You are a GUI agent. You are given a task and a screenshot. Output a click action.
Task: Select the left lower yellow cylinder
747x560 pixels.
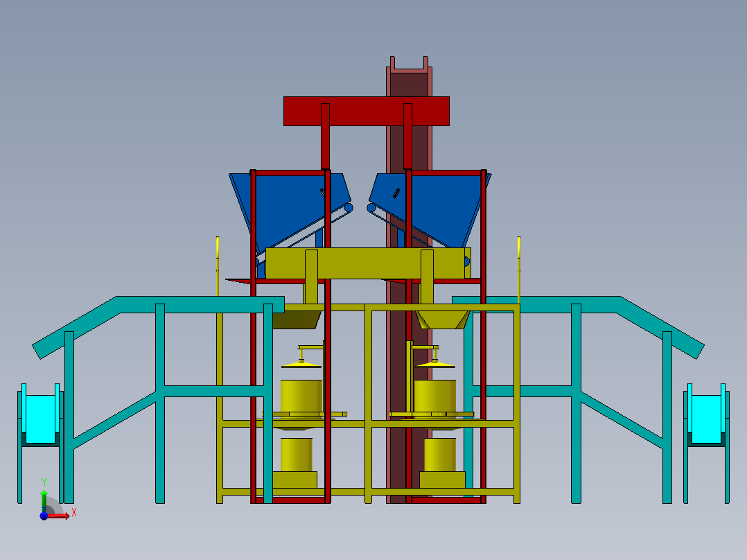pyautogui.click(x=297, y=455)
